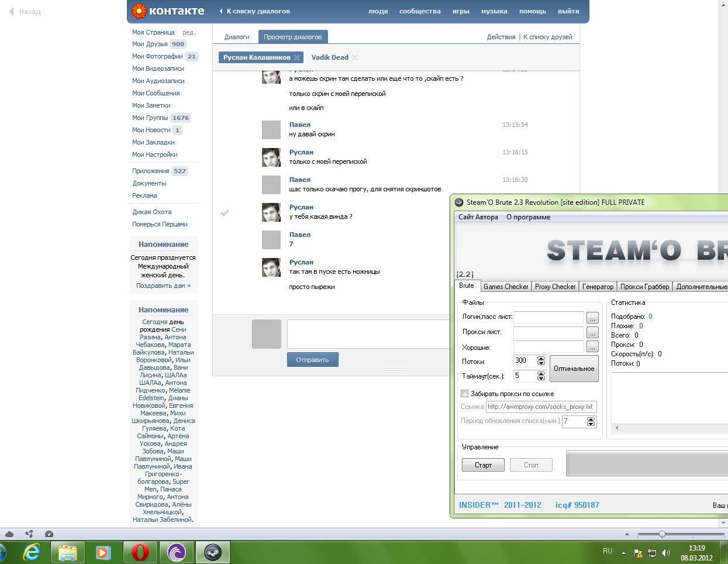Remove the Руслан Калашников dialog tab with its X
Screen dimensions: 728x564
click(296, 57)
